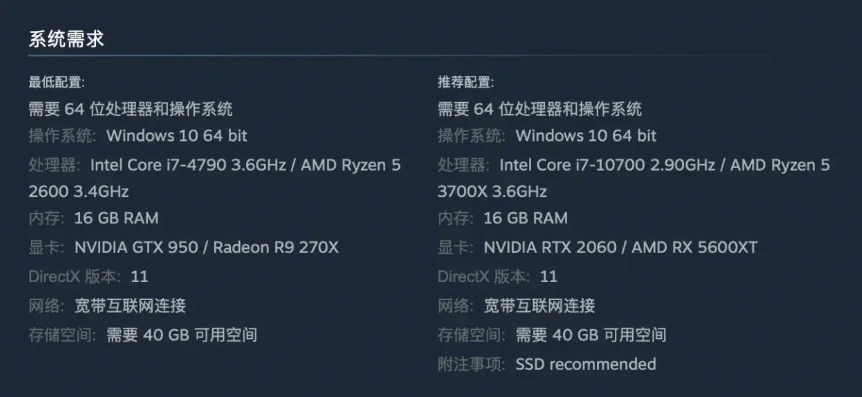The width and height of the screenshot is (862, 397).
Task: Click the 3700X 3.6GHz processor line
Action: [492, 192]
